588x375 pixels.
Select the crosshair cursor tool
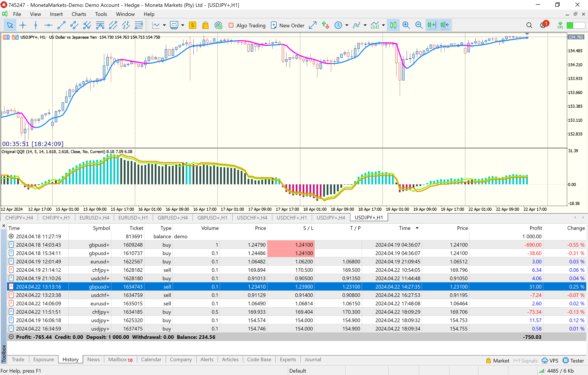point(23,25)
